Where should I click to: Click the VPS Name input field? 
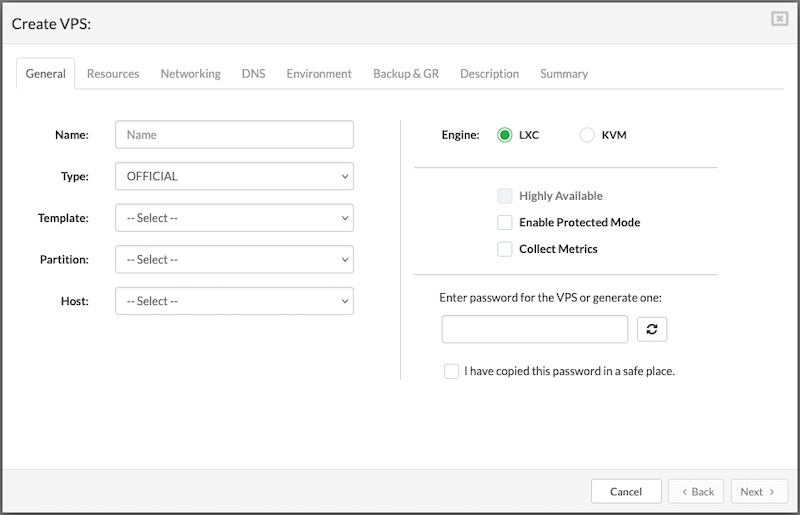tap(234, 135)
